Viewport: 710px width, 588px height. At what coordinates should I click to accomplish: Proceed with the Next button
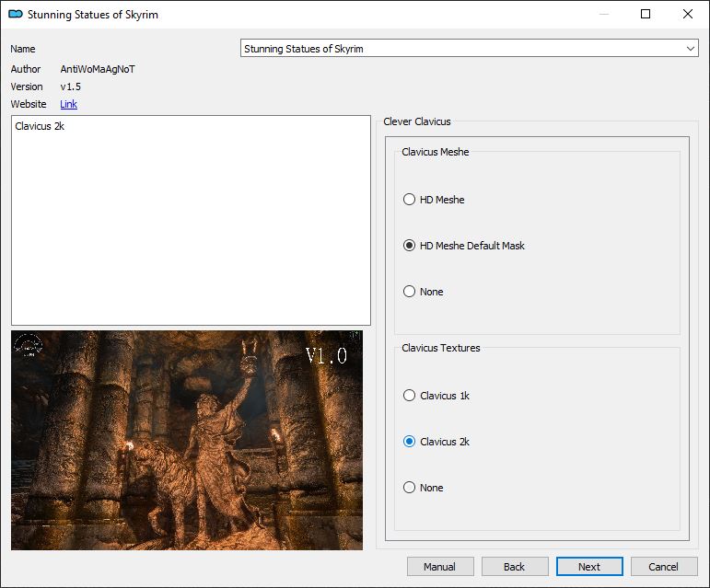click(x=589, y=567)
